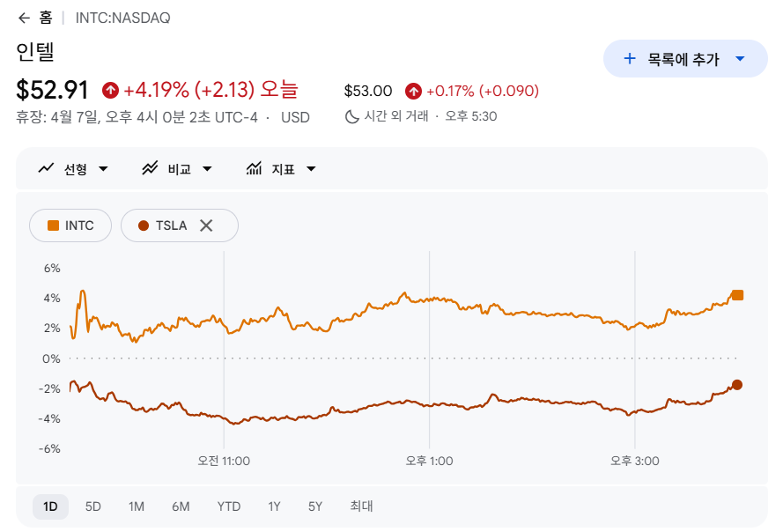Click the 지표 indicators icon
Screen dimensions: 783x532
(255, 169)
